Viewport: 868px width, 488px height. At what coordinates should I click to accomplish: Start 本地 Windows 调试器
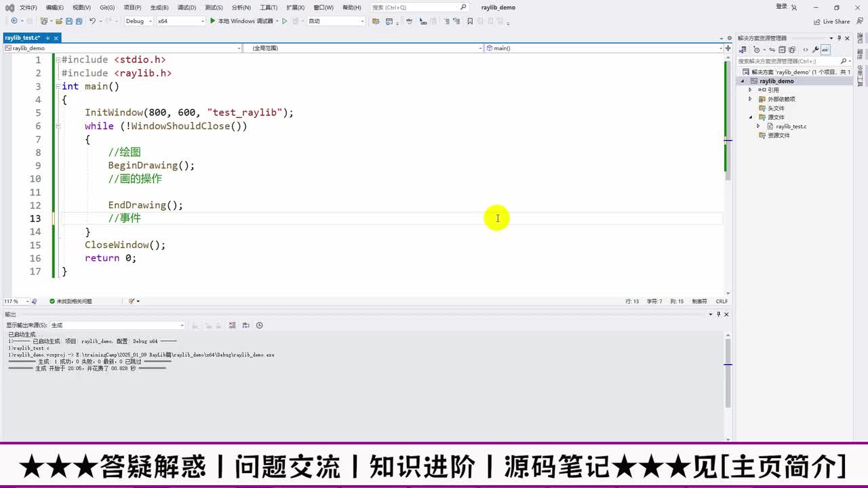pos(241,21)
